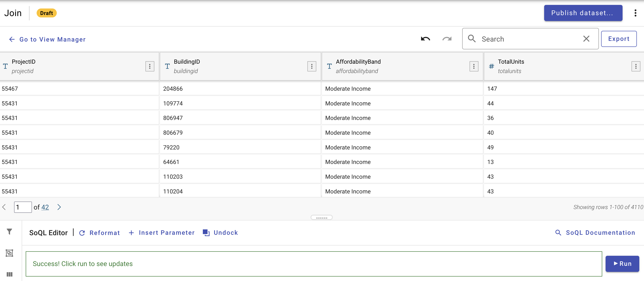
Task: Click the SoQL Editor heading
Action: [x=48, y=233]
